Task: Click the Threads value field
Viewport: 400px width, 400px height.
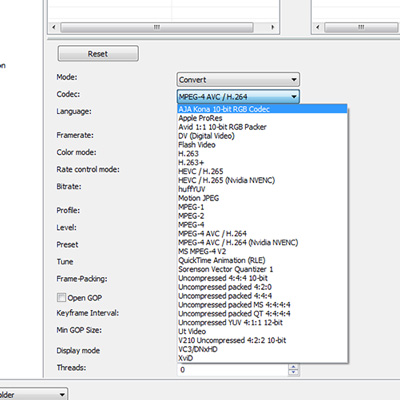Action: [x=232, y=370]
